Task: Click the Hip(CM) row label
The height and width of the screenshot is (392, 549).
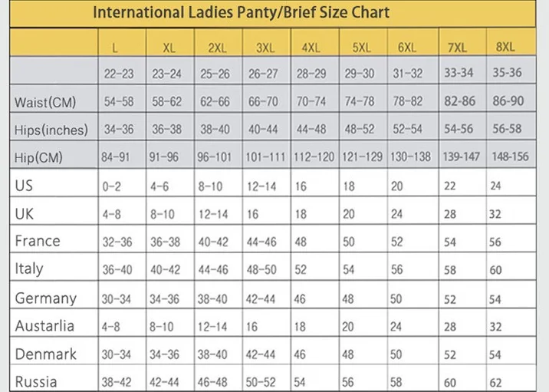Action: [x=38, y=157]
